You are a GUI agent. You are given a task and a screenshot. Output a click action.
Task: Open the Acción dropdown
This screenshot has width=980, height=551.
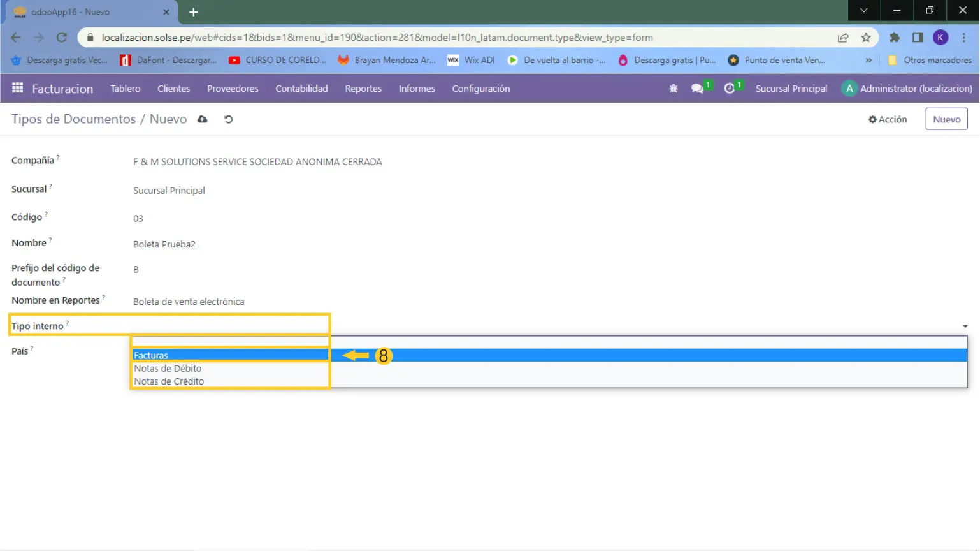point(888,119)
